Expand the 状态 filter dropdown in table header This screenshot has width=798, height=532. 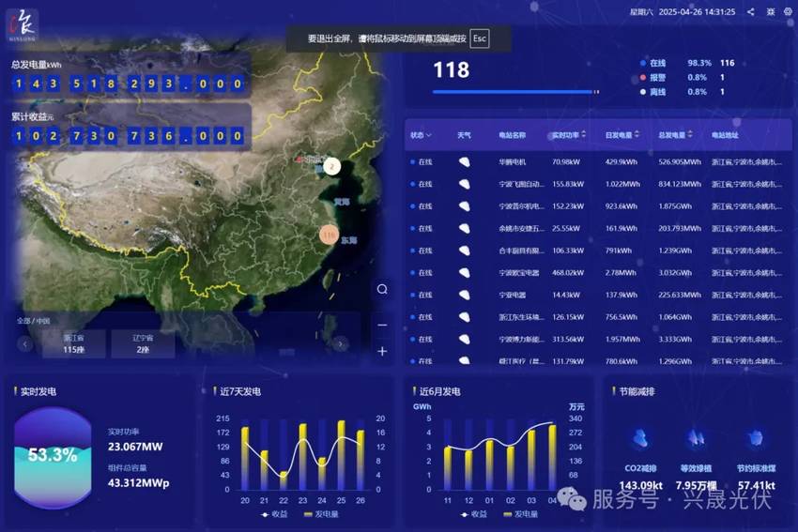pos(422,135)
